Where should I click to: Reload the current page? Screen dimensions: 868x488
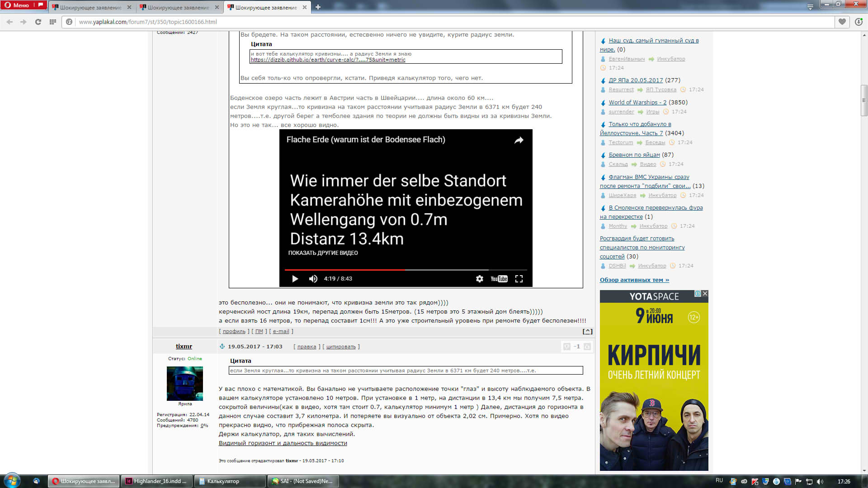38,22
